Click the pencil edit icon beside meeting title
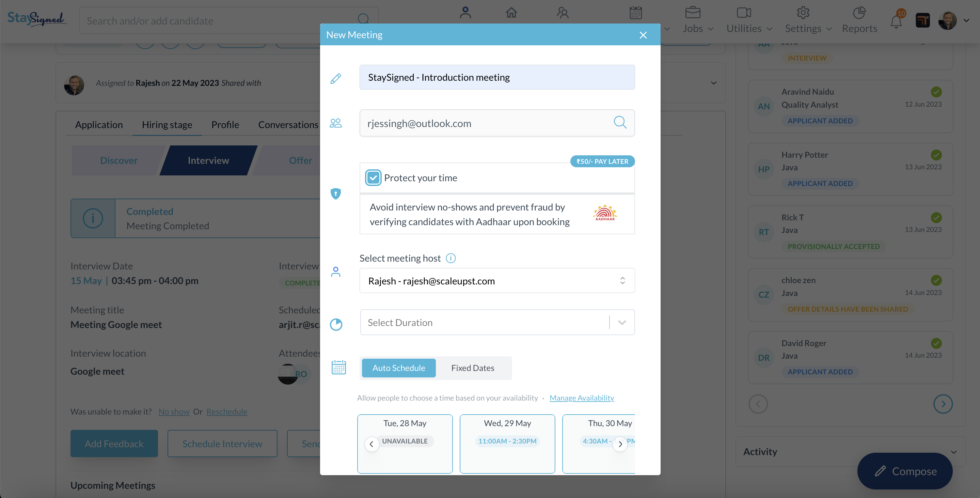 click(335, 78)
